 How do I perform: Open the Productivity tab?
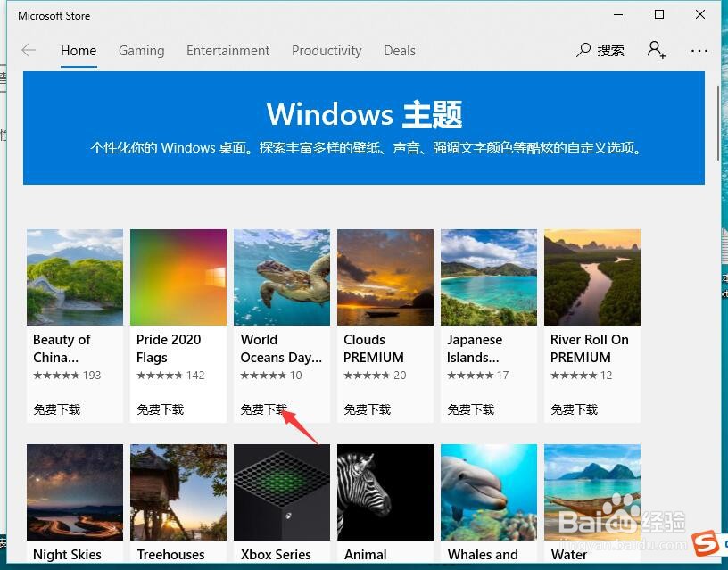[327, 51]
